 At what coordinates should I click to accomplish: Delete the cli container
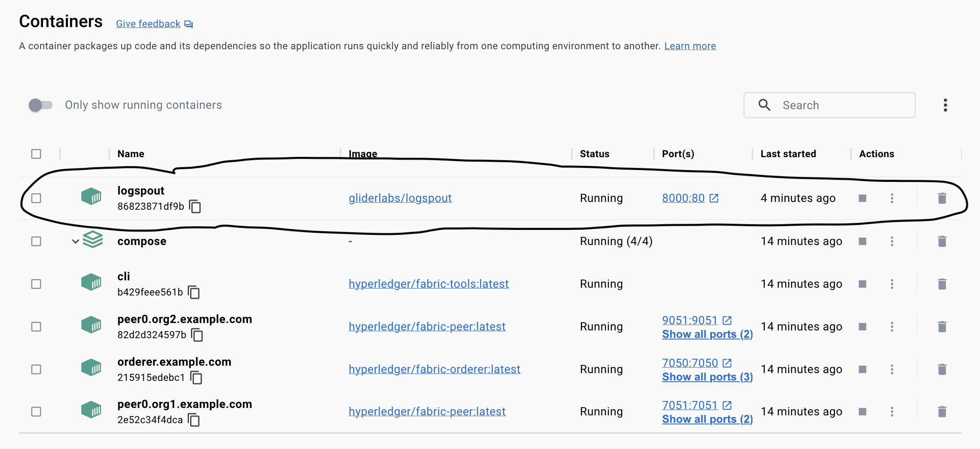[942, 284]
